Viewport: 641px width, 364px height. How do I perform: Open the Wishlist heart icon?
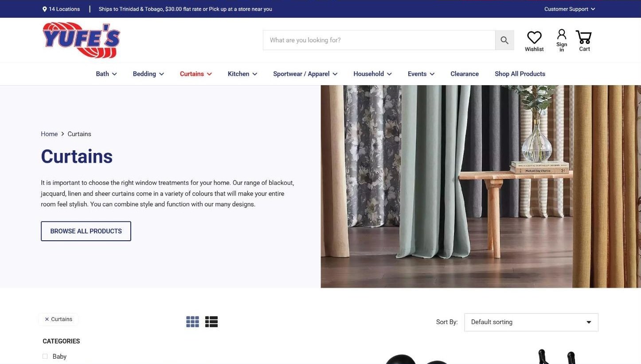pos(534,38)
